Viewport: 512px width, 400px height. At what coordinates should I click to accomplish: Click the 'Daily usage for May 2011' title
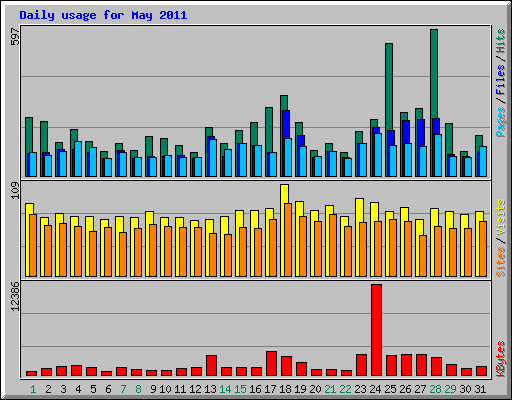pos(103,15)
